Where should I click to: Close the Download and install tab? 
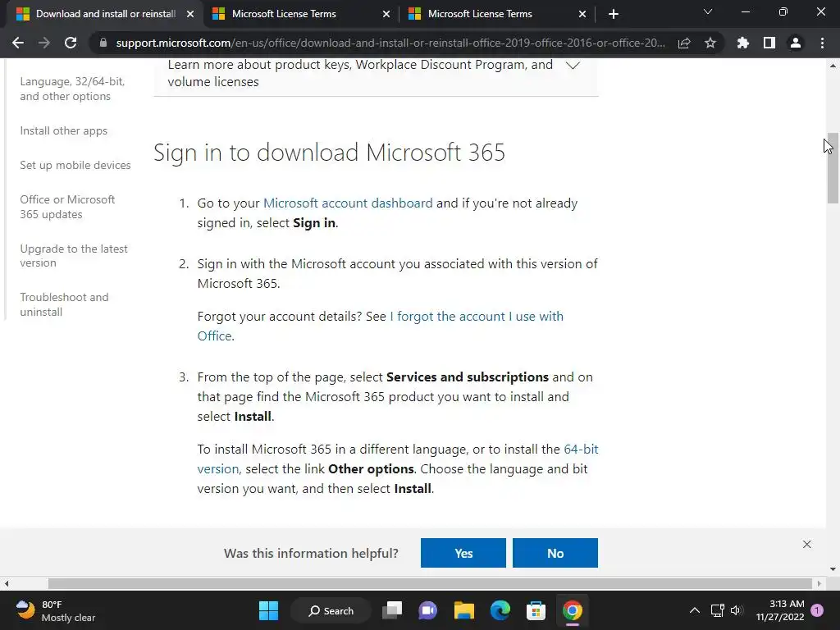pyautogui.click(x=190, y=15)
